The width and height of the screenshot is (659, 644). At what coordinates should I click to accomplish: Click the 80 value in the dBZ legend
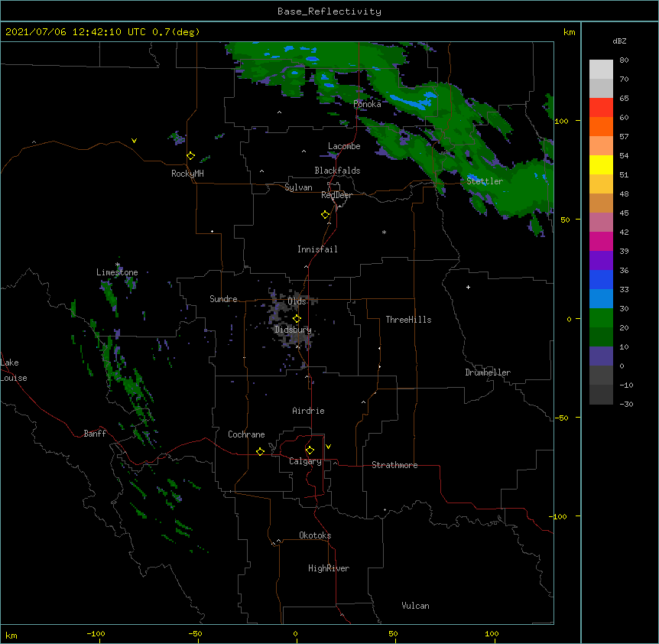624,60
